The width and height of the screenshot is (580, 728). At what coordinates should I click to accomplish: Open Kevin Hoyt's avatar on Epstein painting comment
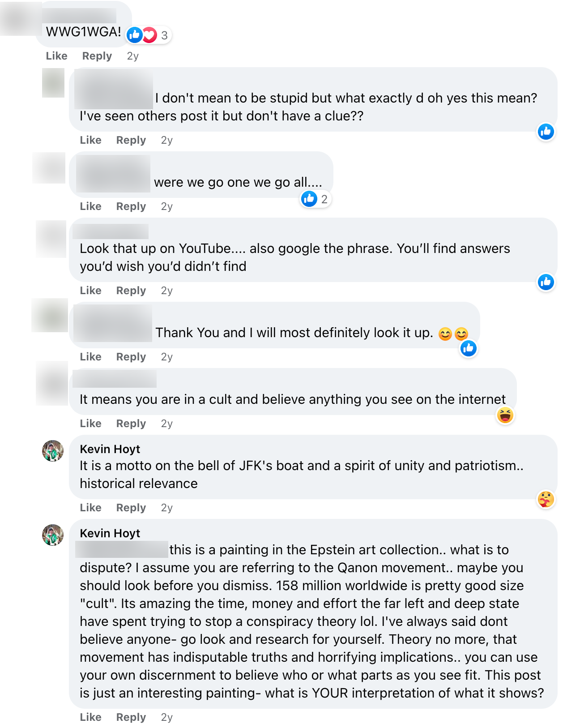(53, 535)
